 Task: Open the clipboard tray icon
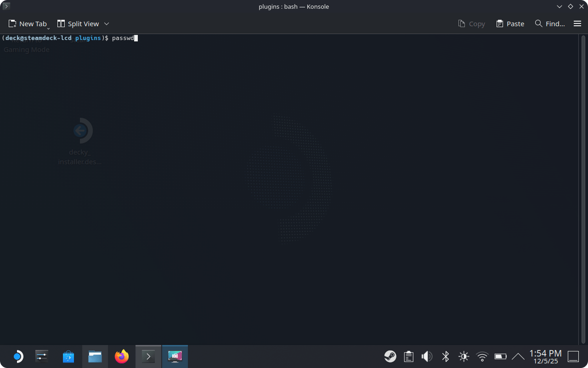(408, 356)
